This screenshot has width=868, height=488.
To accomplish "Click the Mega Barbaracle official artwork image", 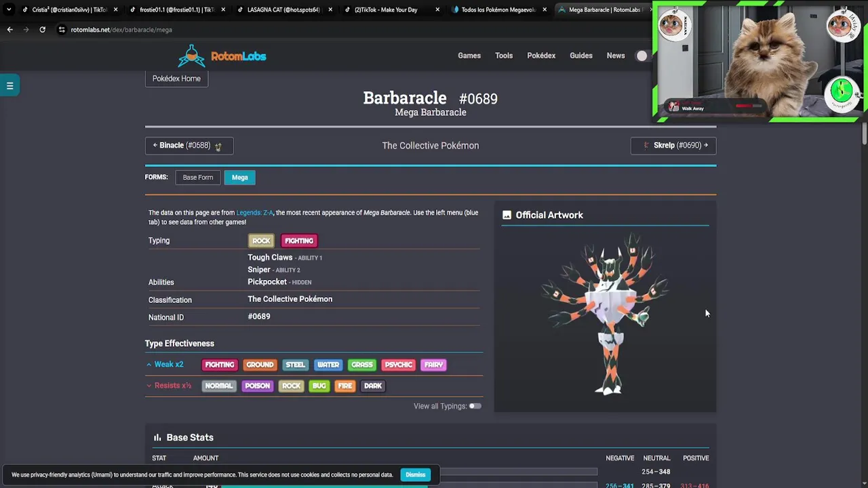I will point(606,313).
